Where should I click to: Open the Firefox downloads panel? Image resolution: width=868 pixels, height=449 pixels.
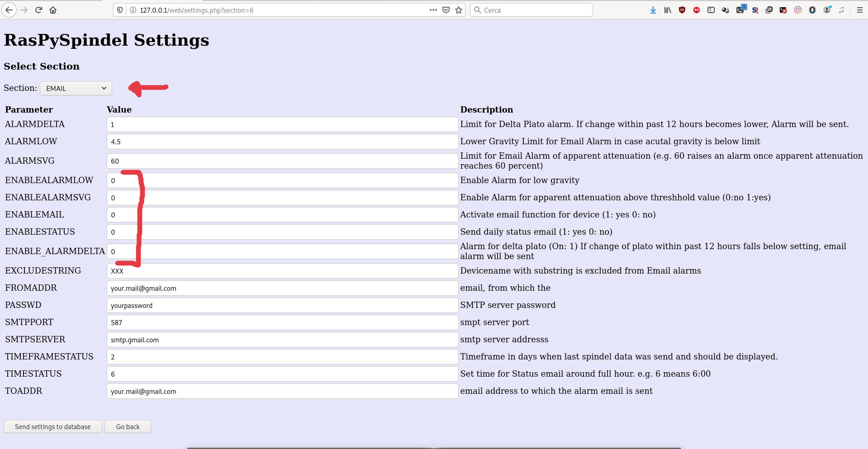point(653,10)
